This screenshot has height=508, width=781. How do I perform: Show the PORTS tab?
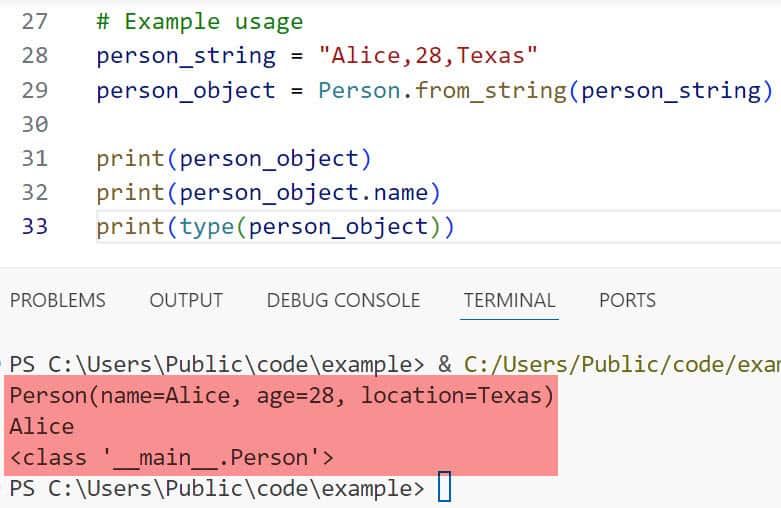pyautogui.click(x=627, y=300)
